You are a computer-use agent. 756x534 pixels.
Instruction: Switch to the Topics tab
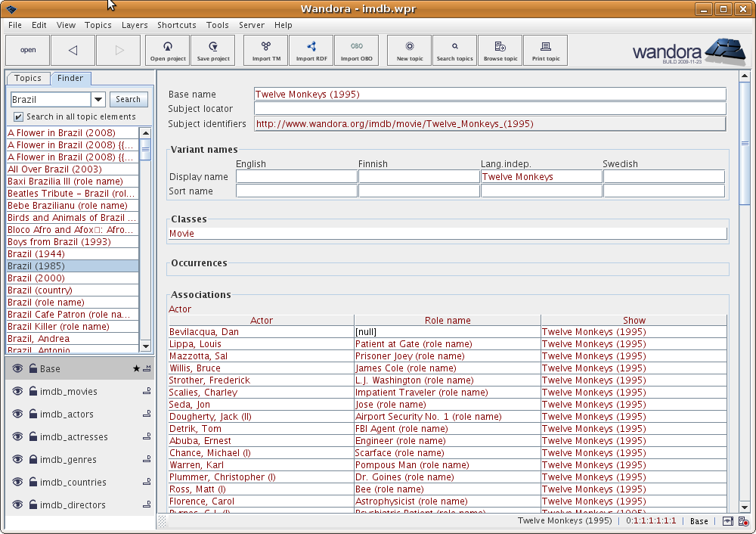[28, 79]
